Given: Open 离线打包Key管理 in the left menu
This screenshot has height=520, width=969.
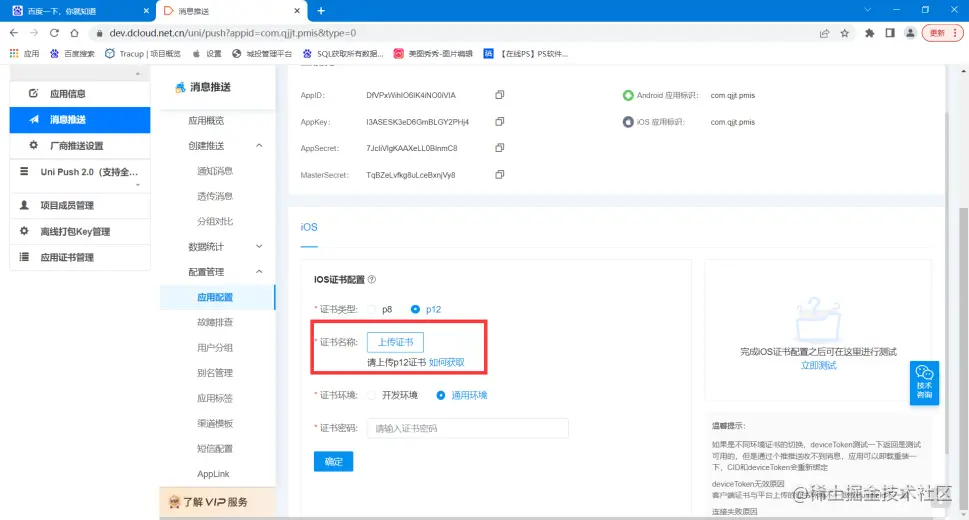Looking at the screenshot, I should pyautogui.click(x=80, y=231).
